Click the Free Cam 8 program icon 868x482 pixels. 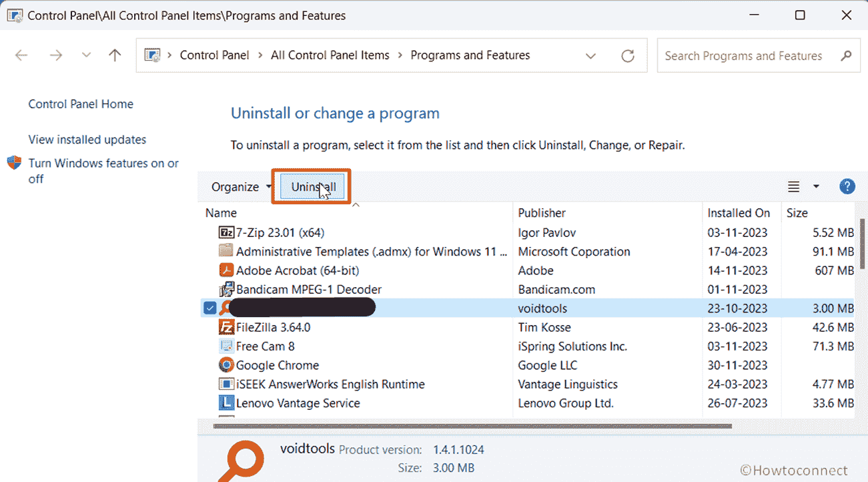226,346
